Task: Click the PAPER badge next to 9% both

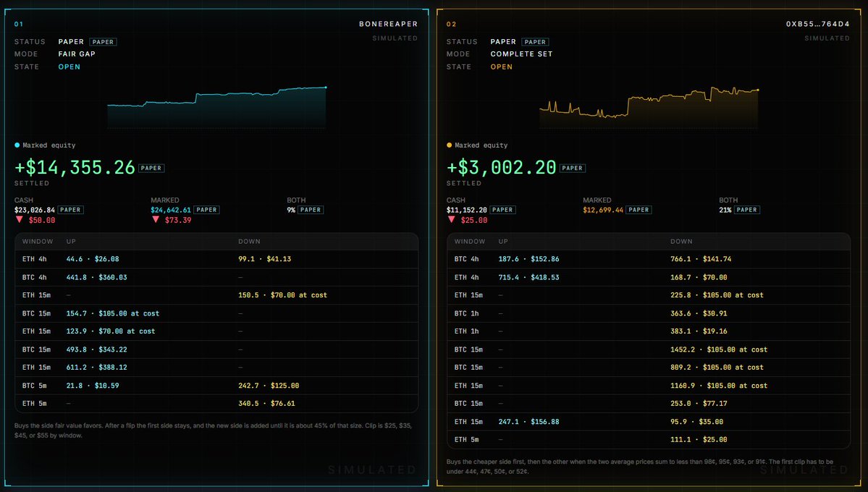Action: point(311,210)
